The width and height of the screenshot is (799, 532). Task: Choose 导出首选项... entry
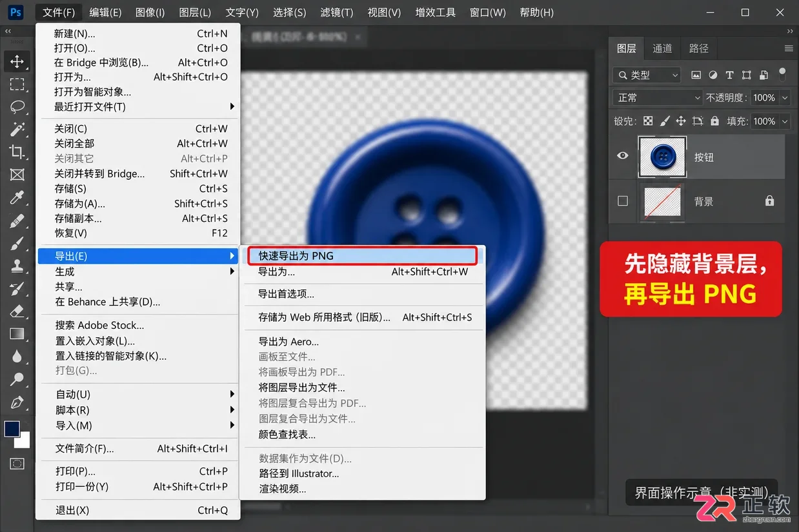pyautogui.click(x=363, y=294)
